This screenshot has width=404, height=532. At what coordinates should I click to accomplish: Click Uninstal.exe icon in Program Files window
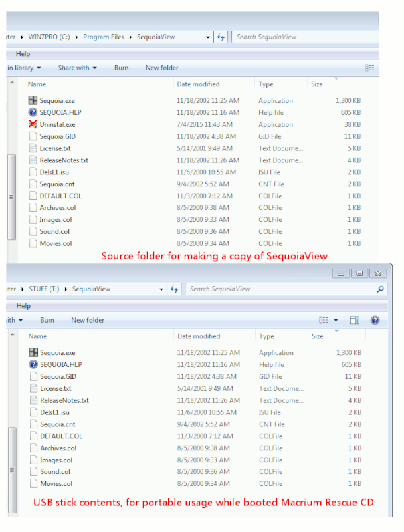33,124
